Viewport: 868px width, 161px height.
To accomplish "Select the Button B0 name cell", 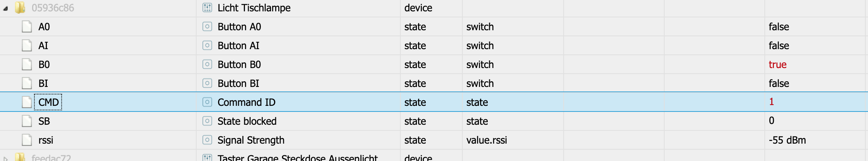I will pyautogui.click(x=239, y=65).
